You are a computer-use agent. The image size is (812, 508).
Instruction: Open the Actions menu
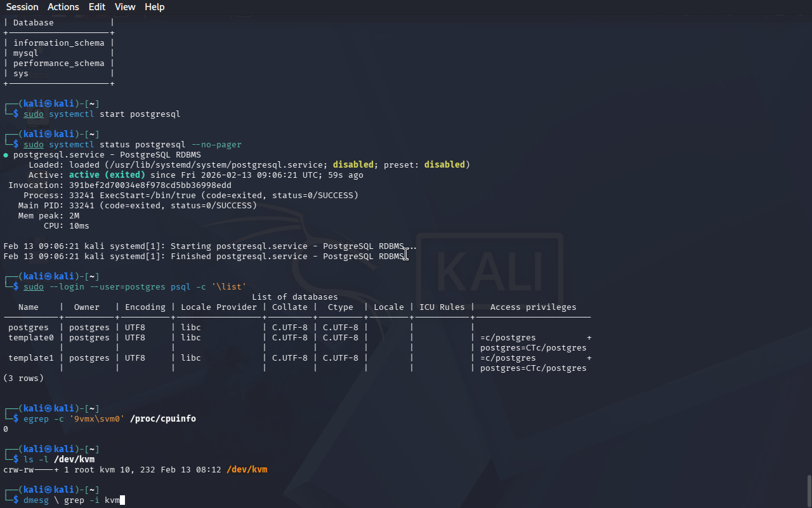(x=63, y=7)
